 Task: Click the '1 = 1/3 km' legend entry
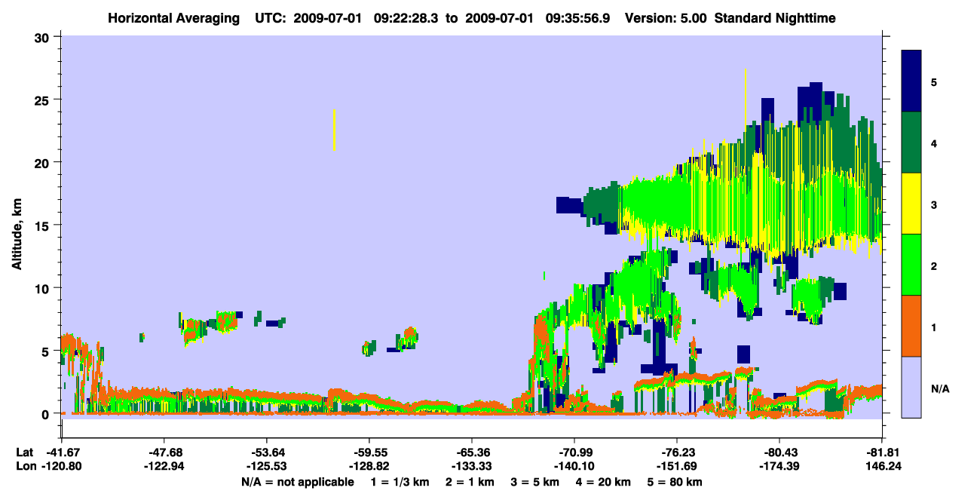[399, 482]
